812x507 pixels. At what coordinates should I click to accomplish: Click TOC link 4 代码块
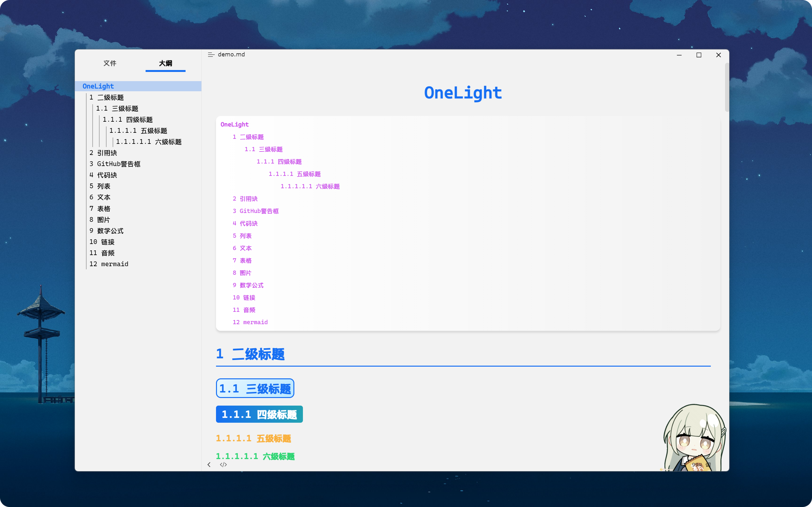coord(245,223)
